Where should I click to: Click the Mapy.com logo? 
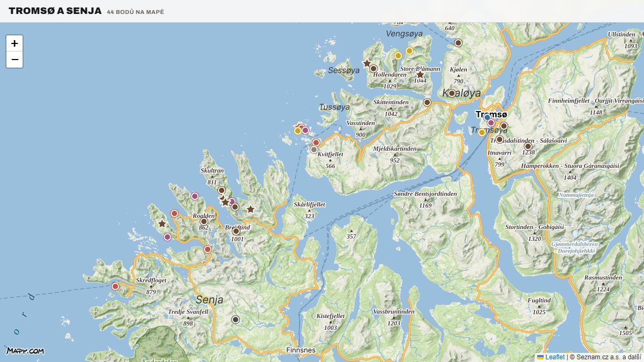click(25, 351)
